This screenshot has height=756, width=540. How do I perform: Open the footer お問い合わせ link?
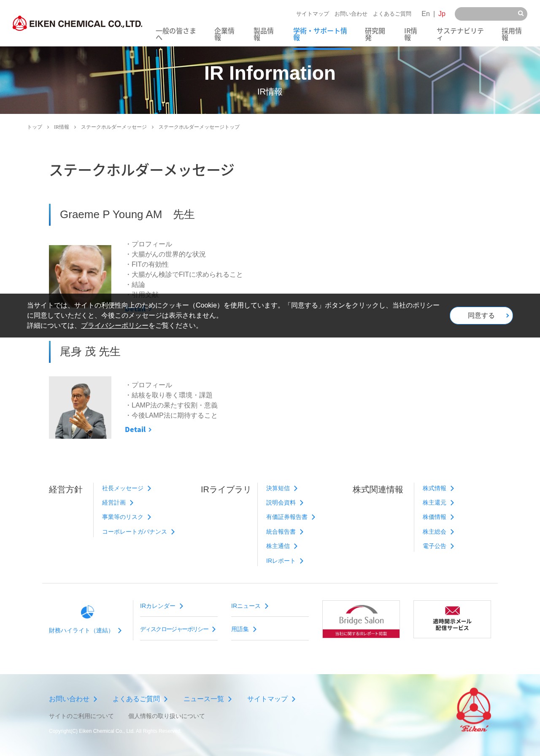tap(73, 699)
